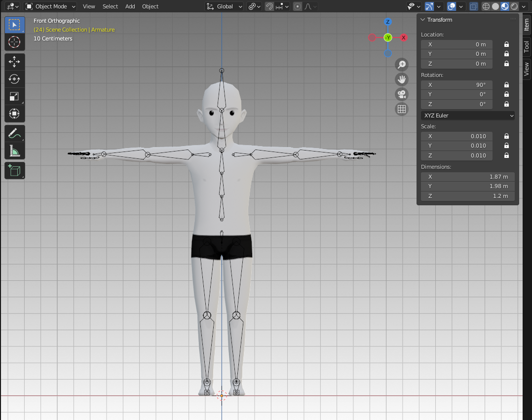Switch to the Tool sidebar tab

(x=526, y=47)
